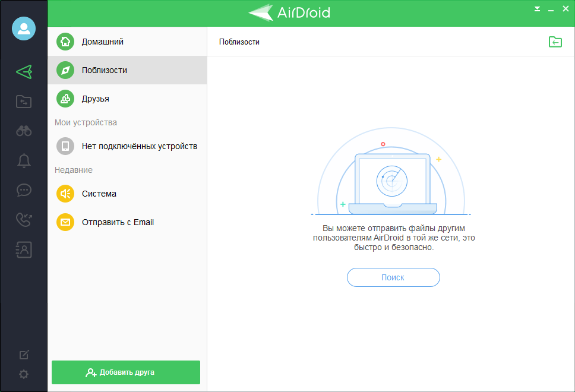Open received files folder icon top right
The height and width of the screenshot is (392, 575).
coord(555,42)
